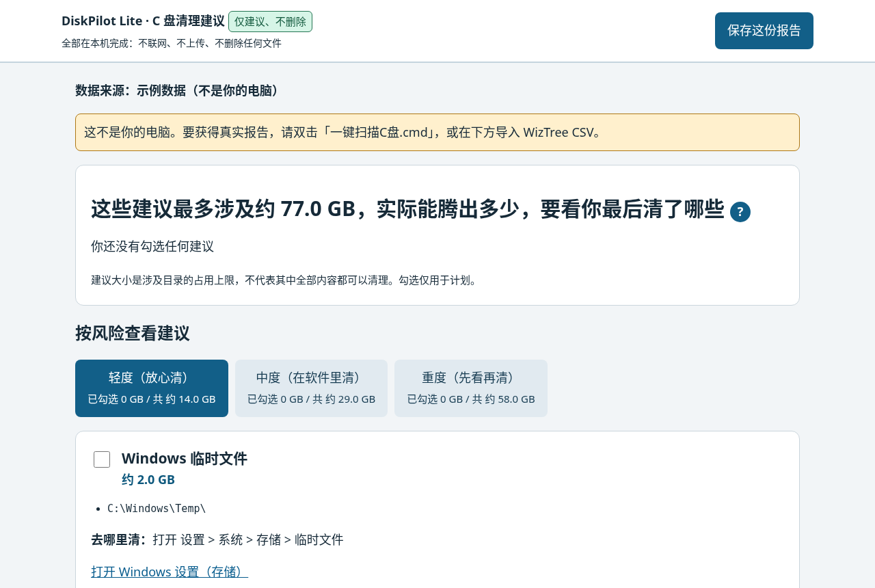
Task: Click the yellow 这不是你的电脑 warning banner
Action: [437, 133]
